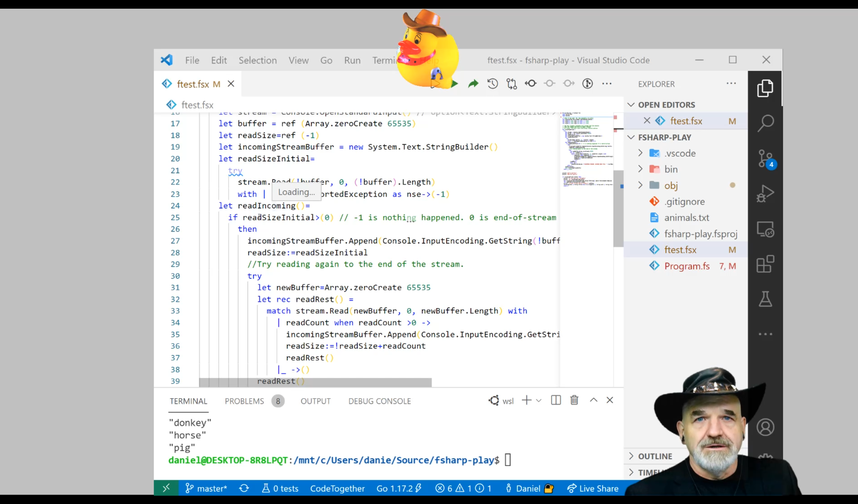Open the Run menu
The height and width of the screenshot is (504, 858).
(352, 60)
